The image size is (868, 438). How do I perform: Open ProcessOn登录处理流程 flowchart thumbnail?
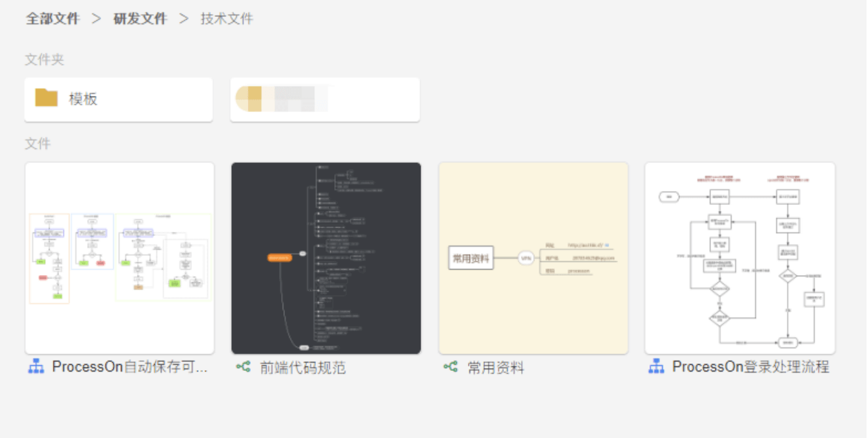740,258
